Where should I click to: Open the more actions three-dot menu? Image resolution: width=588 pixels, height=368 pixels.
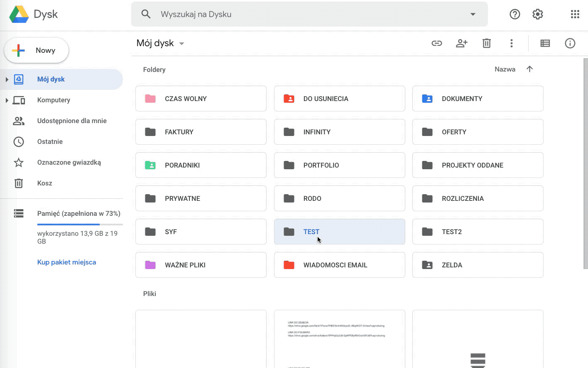(x=511, y=43)
